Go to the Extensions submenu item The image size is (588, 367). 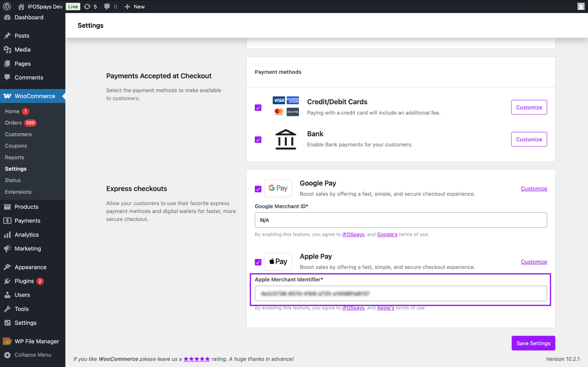pyautogui.click(x=18, y=192)
